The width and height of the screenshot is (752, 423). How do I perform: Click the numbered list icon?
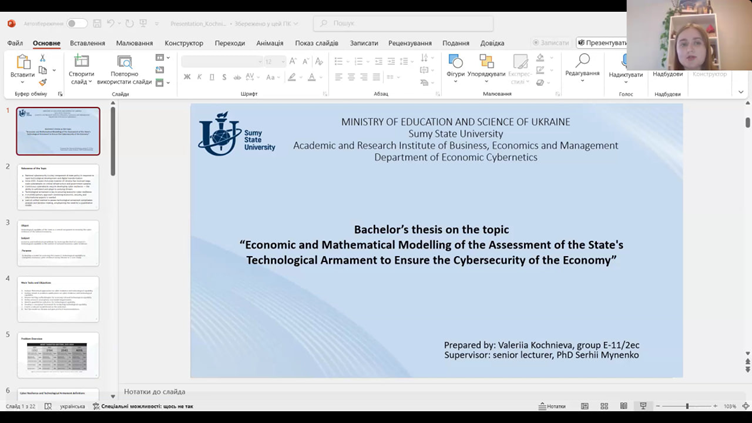(358, 61)
